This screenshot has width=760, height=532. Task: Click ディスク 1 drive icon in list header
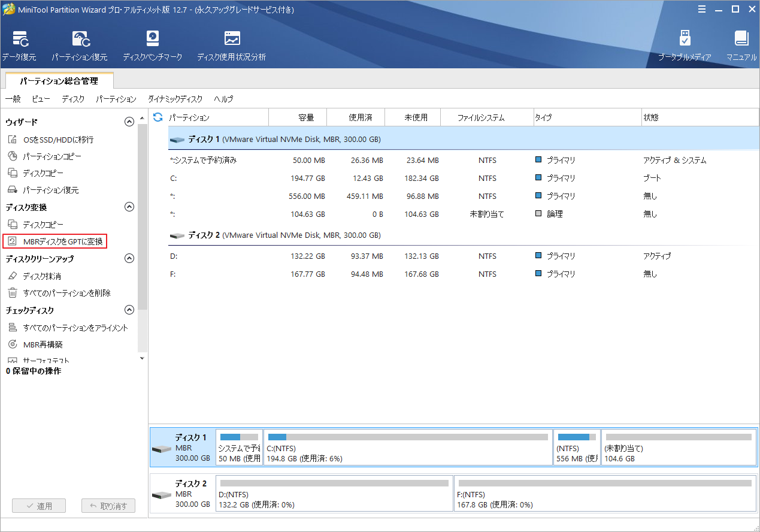(177, 140)
